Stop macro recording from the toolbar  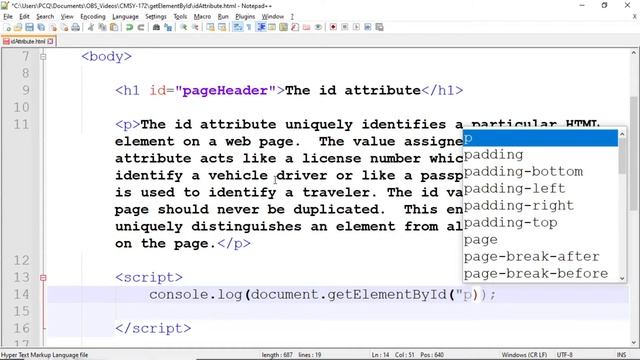point(344,27)
